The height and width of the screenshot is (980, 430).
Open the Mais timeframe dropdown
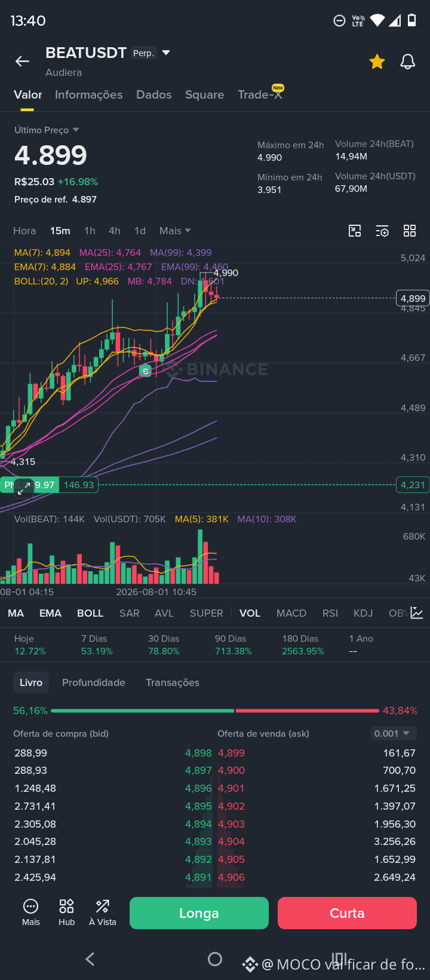click(x=175, y=231)
